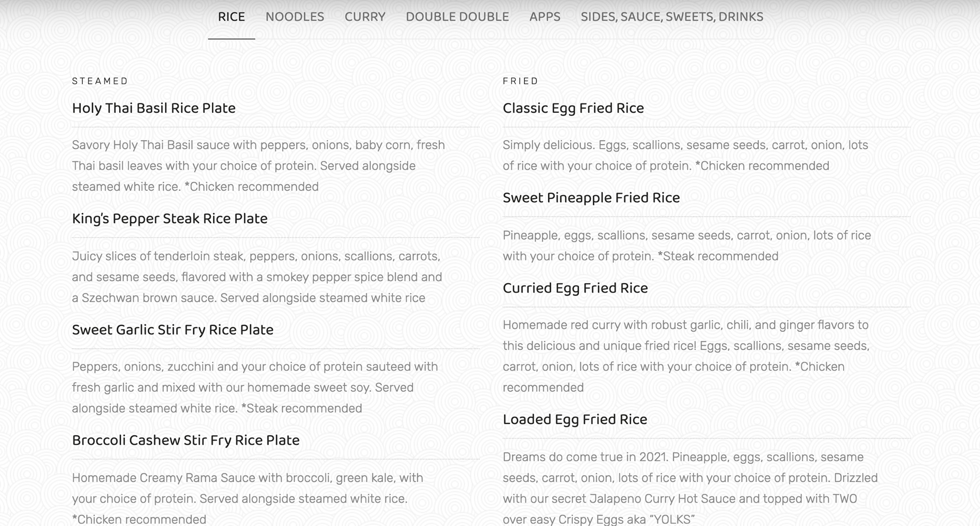Select Sweet Pineapple Fried Rice item
980x526 pixels.
pyautogui.click(x=591, y=198)
